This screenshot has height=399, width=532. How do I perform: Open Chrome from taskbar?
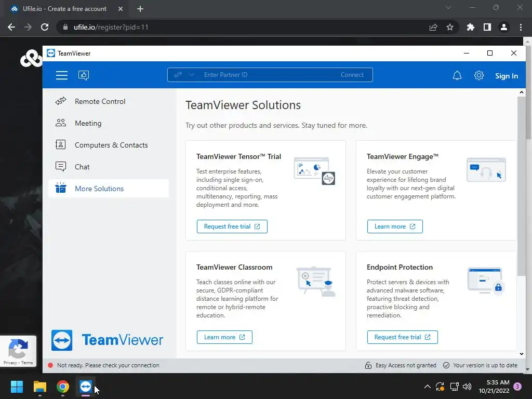pos(63,387)
